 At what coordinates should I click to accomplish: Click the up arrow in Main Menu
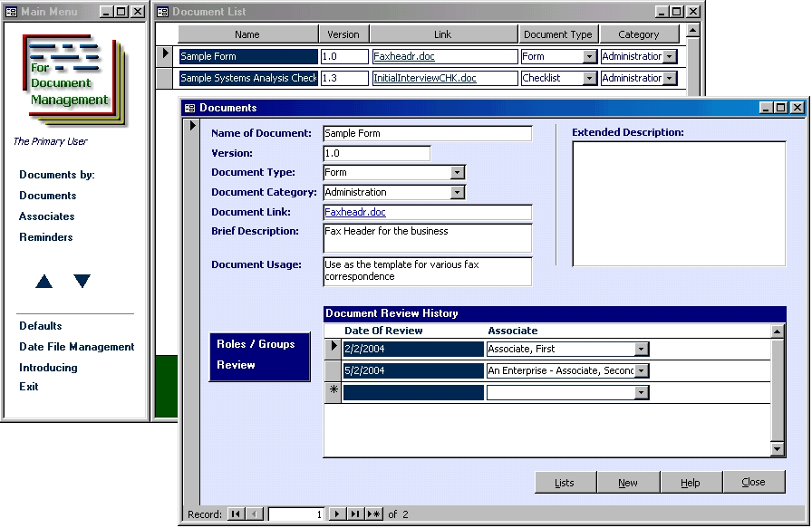click(x=43, y=282)
